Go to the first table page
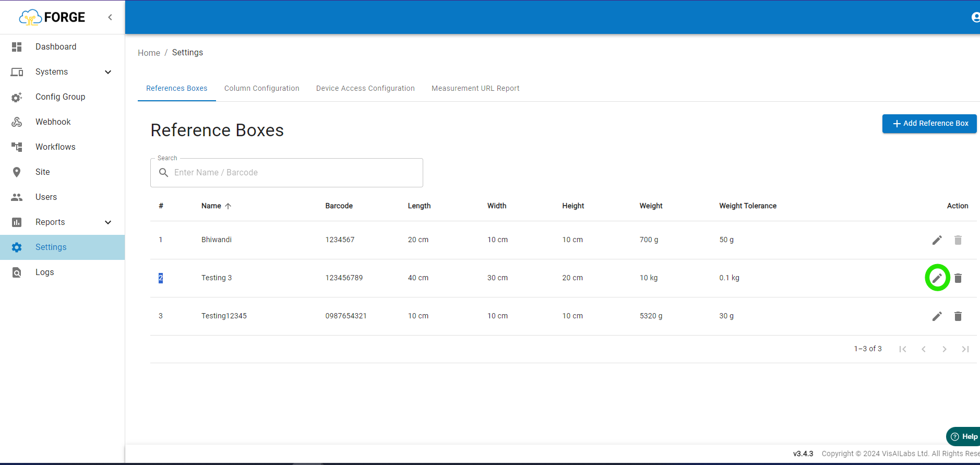 tap(903, 349)
